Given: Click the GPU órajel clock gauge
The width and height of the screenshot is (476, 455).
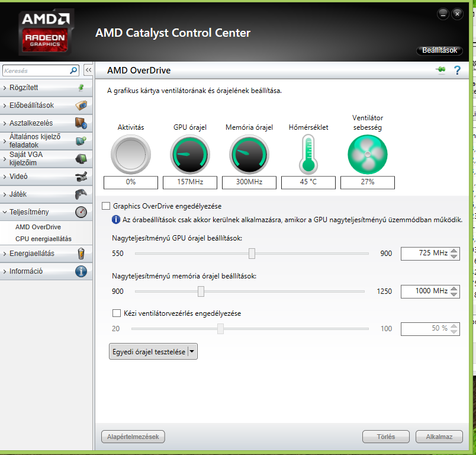Looking at the screenshot, I should coord(190,155).
